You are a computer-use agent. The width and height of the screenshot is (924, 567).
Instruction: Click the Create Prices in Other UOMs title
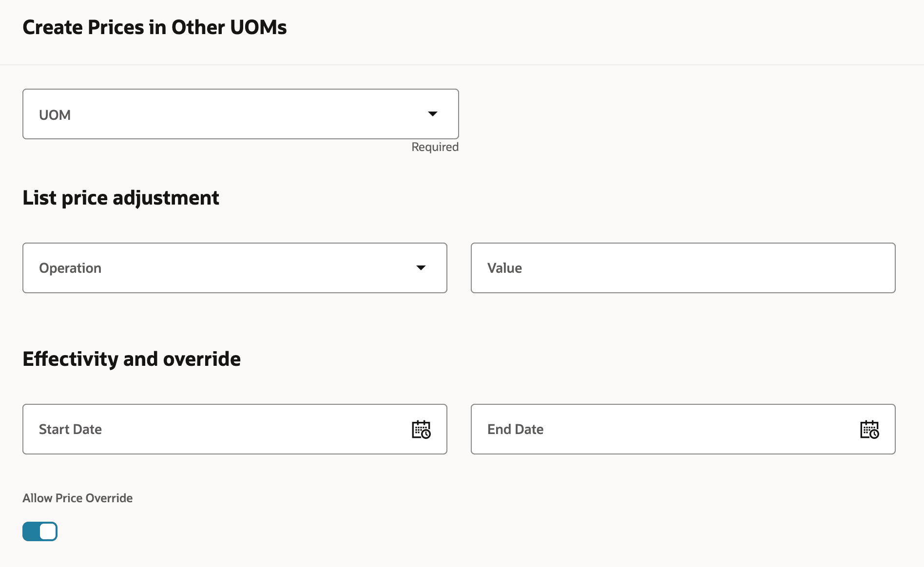(154, 27)
